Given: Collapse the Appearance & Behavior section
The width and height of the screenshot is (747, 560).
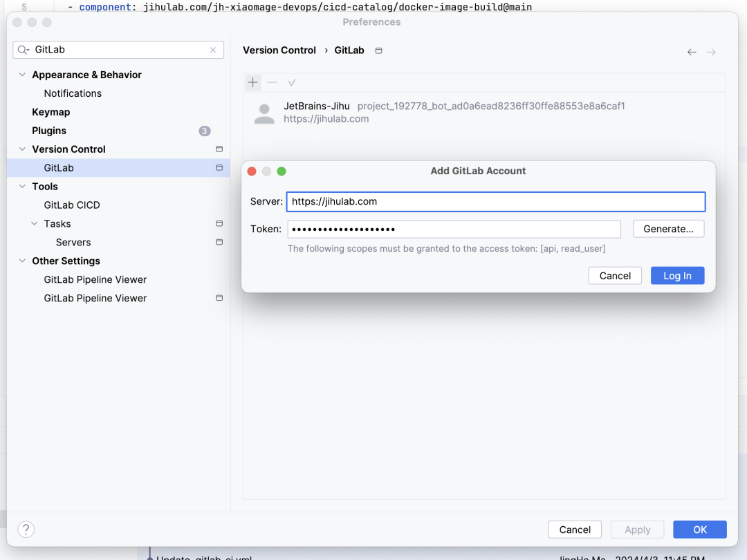Looking at the screenshot, I should coord(22,75).
